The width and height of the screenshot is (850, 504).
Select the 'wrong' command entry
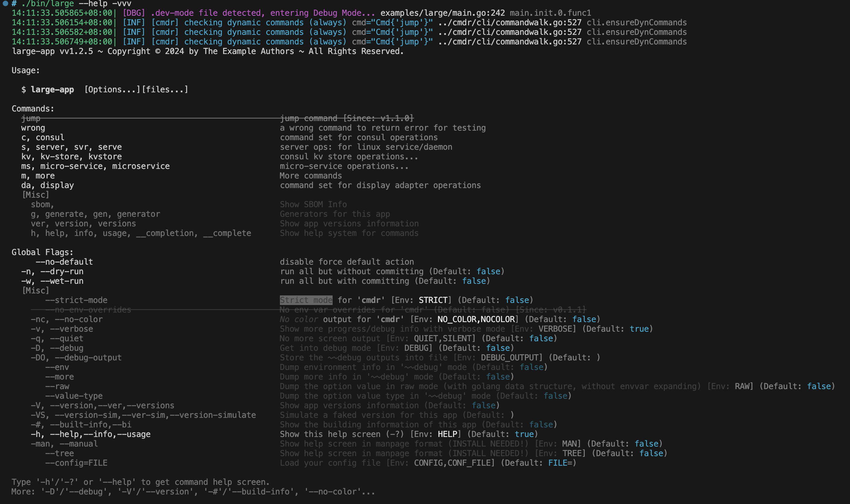coord(33,128)
